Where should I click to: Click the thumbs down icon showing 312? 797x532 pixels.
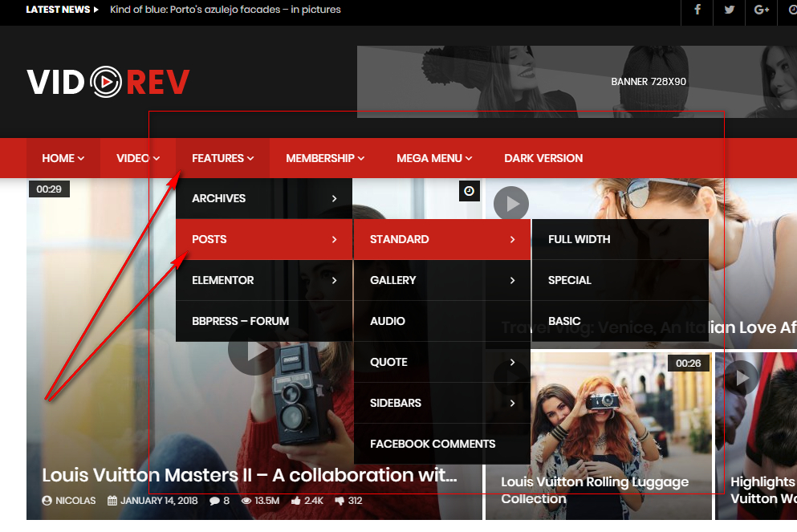(340, 501)
